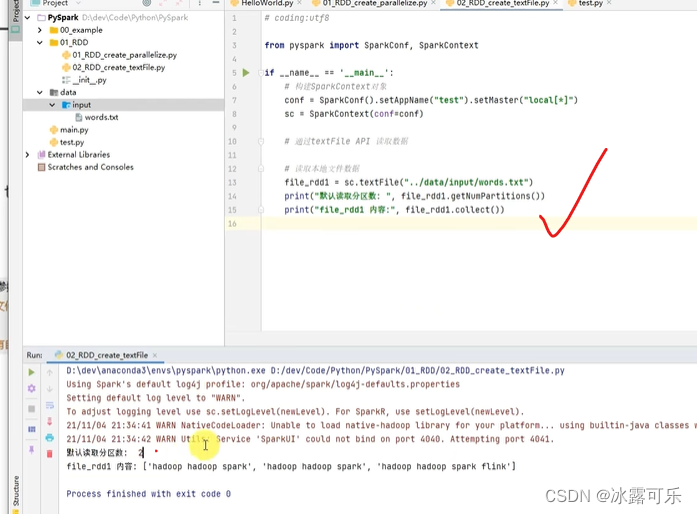Screen dimensions: 697x514
Task: Toggle soft-wrap in Run console
Action: [49, 405]
